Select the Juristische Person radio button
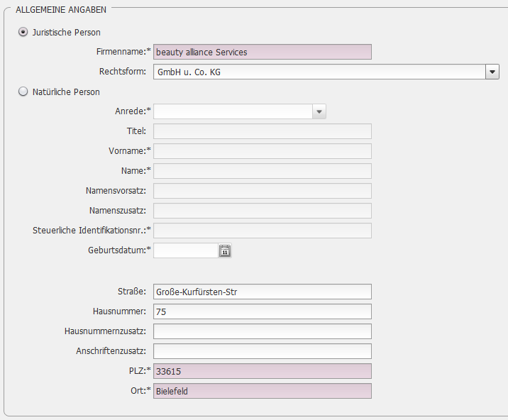 pyautogui.click(x=23, y=32)
